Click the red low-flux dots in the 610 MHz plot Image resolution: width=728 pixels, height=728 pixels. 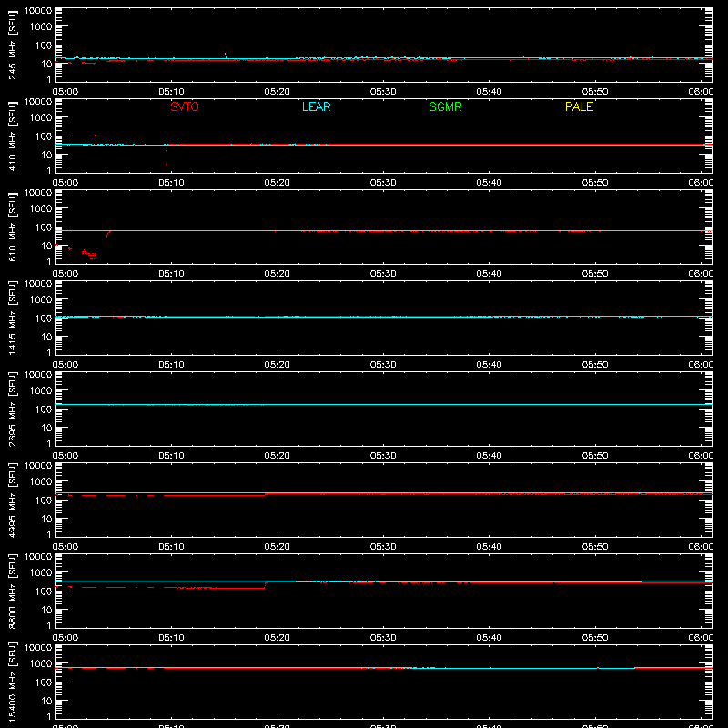[89, 255]
